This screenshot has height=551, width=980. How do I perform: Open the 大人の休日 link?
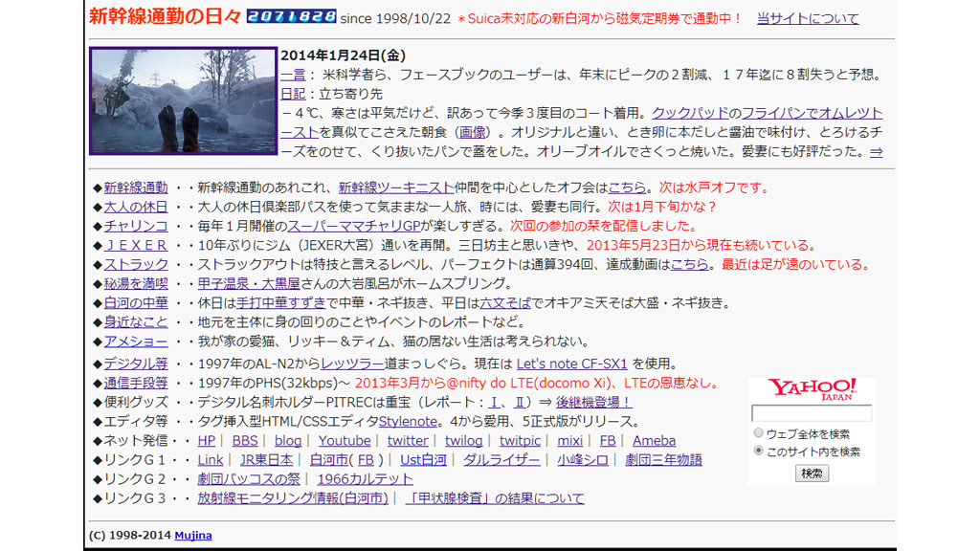136,207
